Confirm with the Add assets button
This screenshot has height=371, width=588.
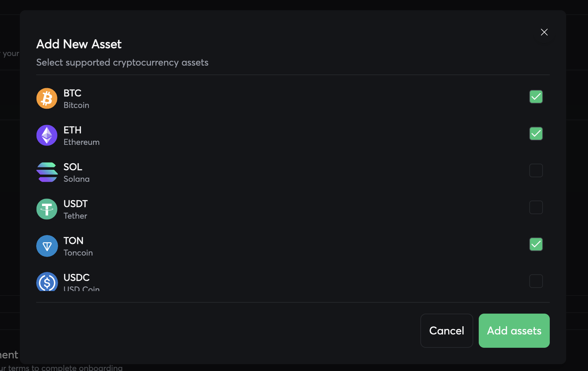point(514,331)
